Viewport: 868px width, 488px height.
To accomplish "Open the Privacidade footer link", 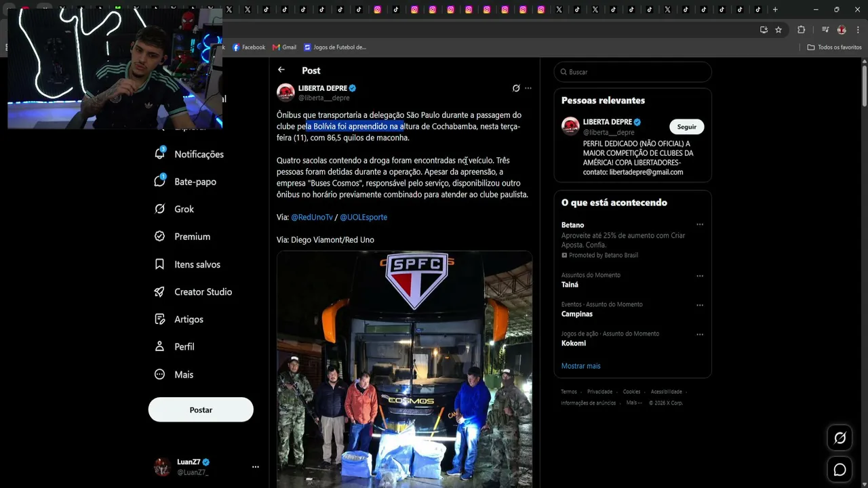I will [599, 392].
